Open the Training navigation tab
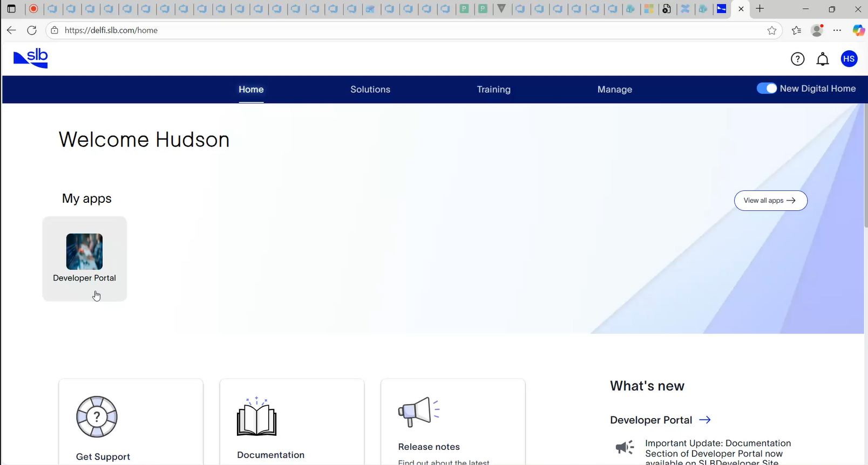This screenshot has width=868, height=465. point(493,90)
